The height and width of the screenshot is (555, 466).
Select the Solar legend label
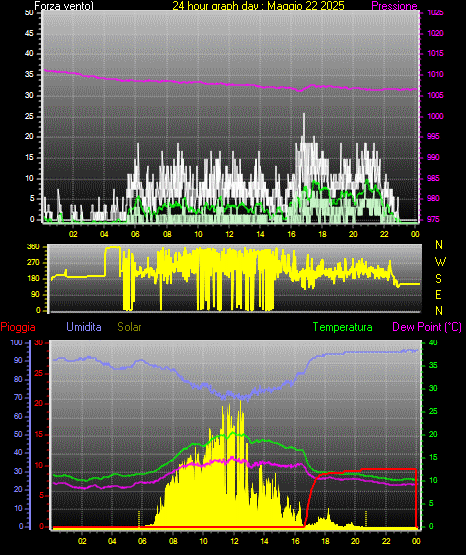(130, 327)
